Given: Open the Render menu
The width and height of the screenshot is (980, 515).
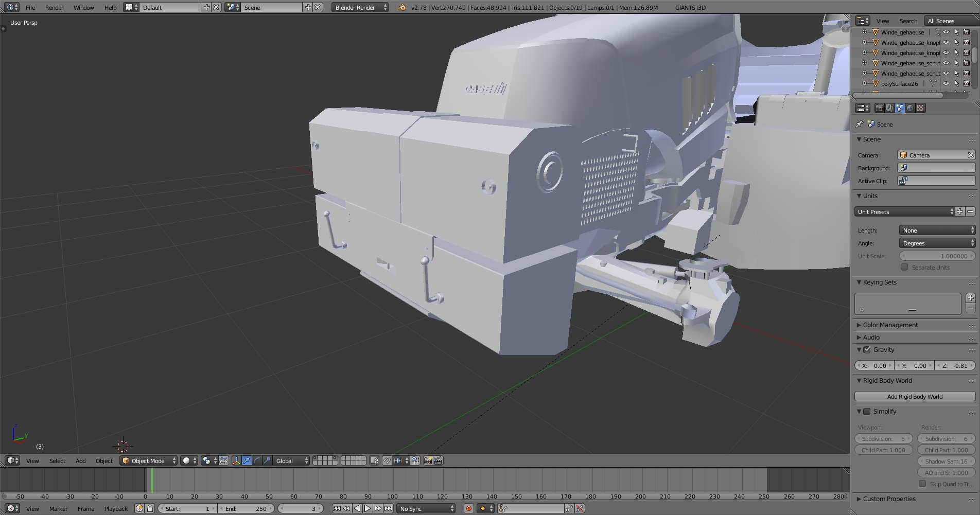Looking at the screenshot, I should click(x=54, y=7).
